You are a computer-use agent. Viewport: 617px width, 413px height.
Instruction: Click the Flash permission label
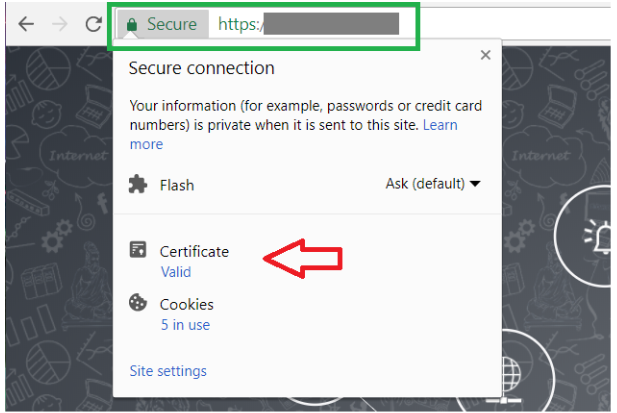(x=177, y=185)
